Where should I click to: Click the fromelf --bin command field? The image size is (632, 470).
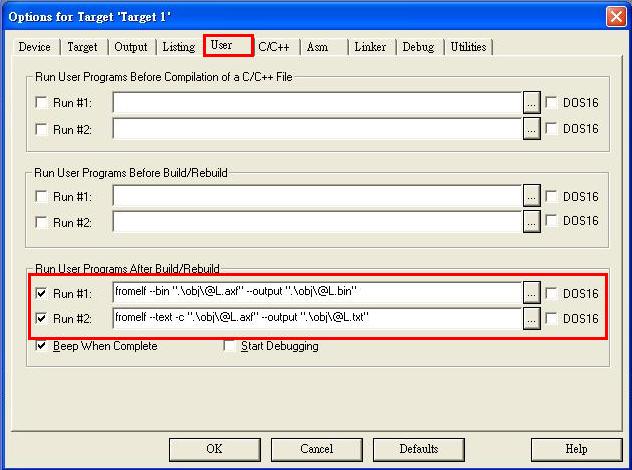(317, 293)
